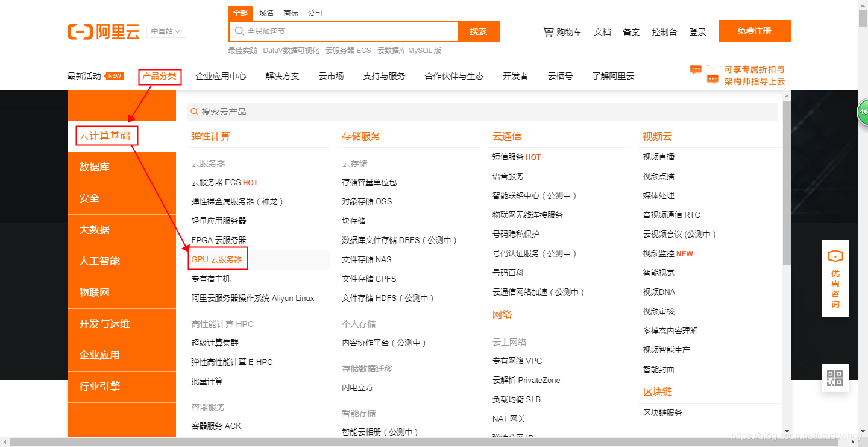Open 对象存储 OSS product link

[366, 201]
